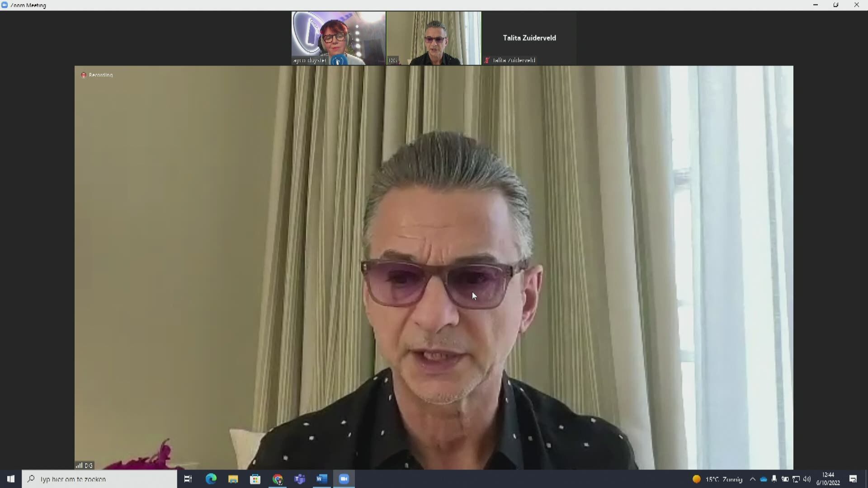Click the OneDrive cloud tray icon
Image resolution: width=868 pixels, height=488 pixels.
[764, 479]
